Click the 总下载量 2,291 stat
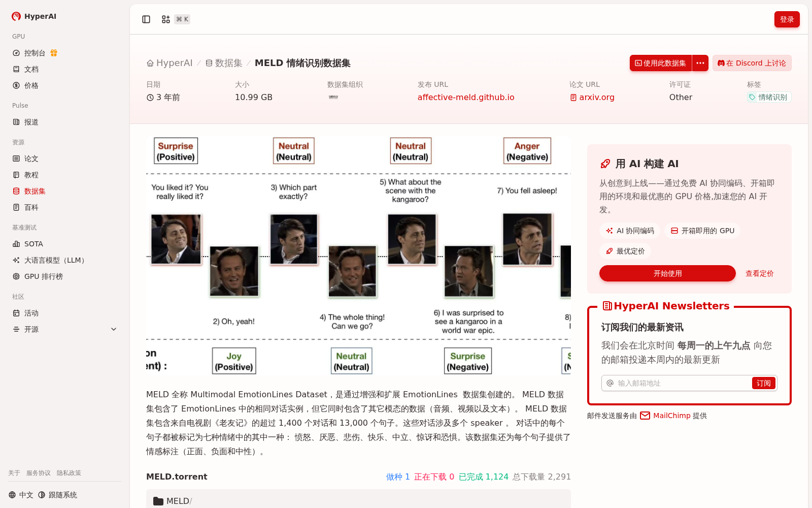The width and height of the screenshot is (812, 508). [x=542, y=477]
